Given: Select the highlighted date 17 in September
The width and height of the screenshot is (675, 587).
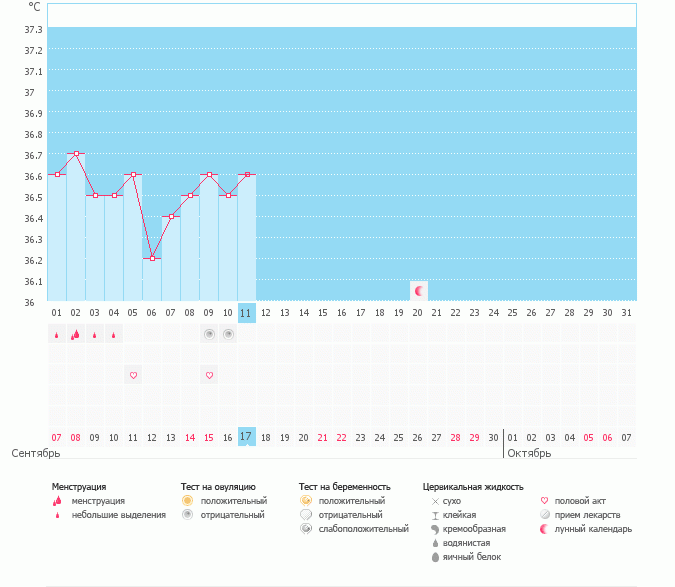Looking at the screenshot, I should [x=247, y=437].
